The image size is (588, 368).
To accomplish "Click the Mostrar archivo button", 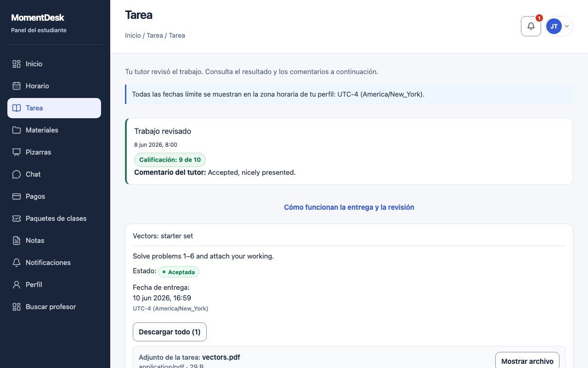I will [x=527, y=361].
